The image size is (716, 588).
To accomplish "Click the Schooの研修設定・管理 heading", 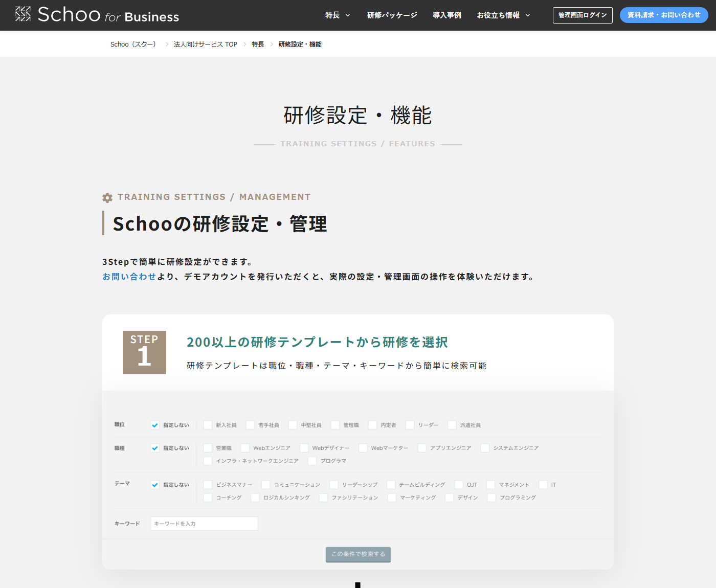I will tap(220, 224).
